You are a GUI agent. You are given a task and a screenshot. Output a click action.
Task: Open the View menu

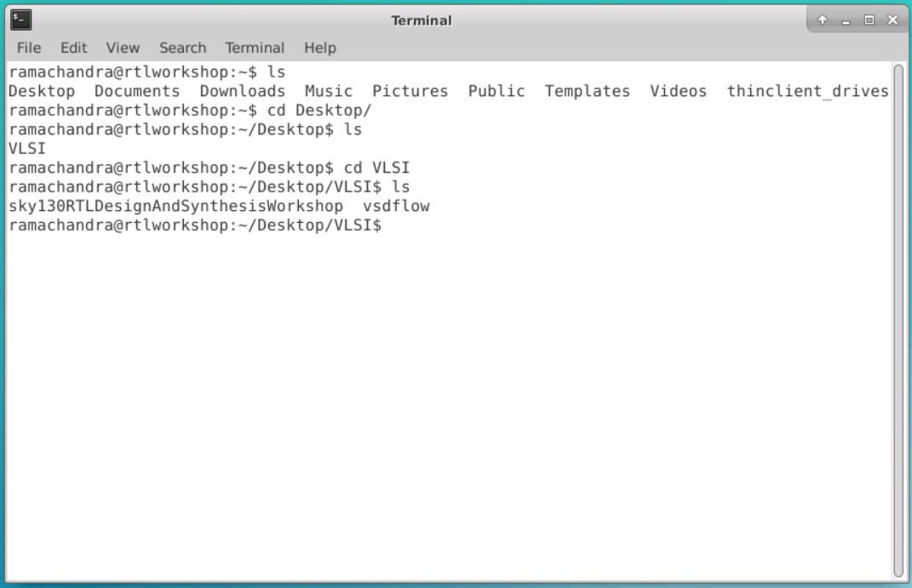pyautogui.click(x=122, y=48)
